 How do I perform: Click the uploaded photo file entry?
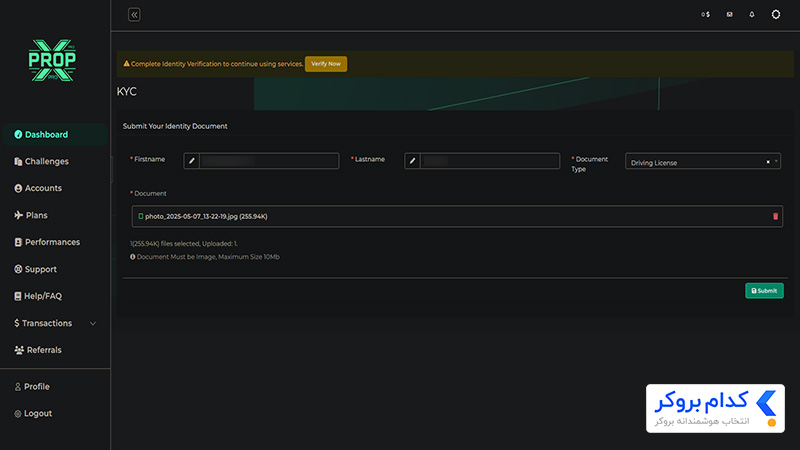tap(206, 216)
